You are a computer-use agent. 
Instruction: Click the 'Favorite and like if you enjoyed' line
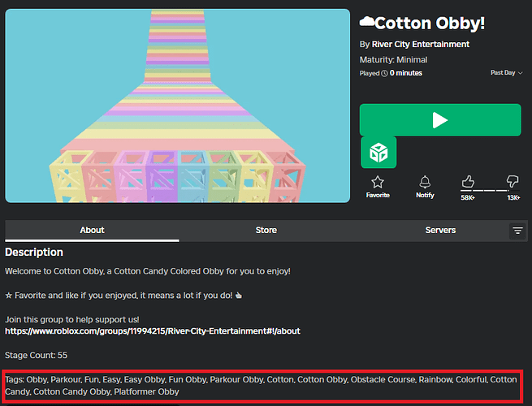click(x=123, y=296)
